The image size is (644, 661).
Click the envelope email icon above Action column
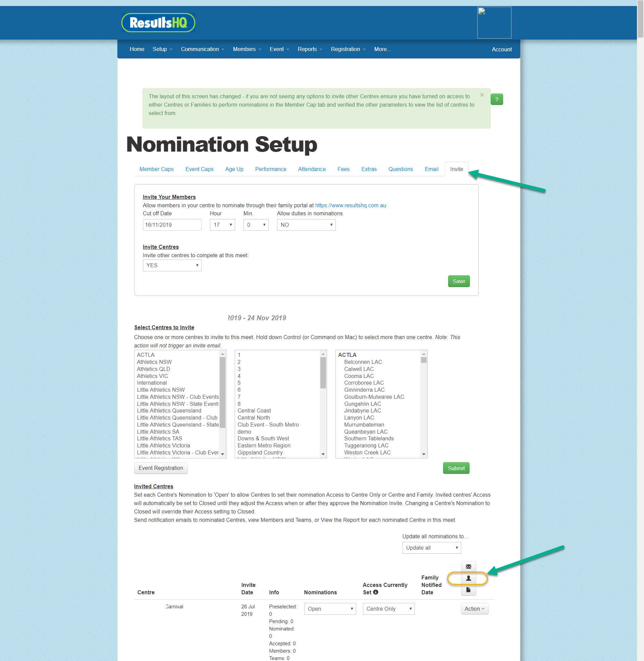tap(468, 566)
